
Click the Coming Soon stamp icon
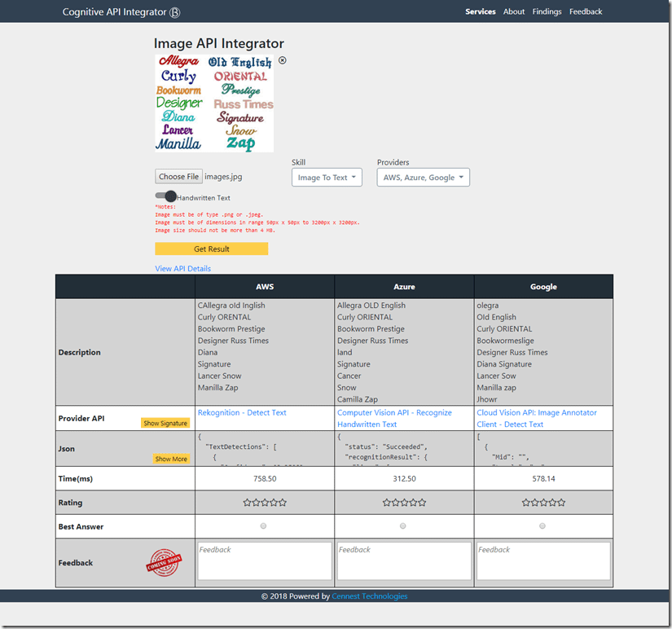click(x=163, y=562)
